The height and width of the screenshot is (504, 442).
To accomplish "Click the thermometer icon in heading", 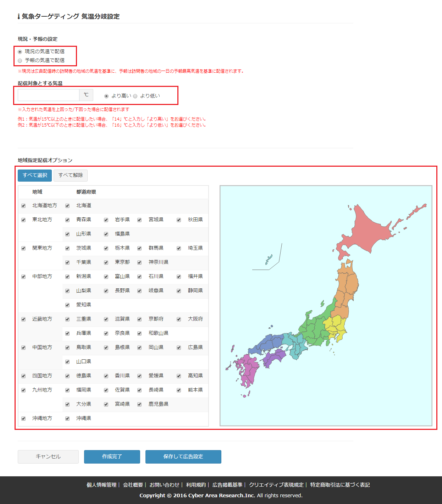I will (19, 16).
